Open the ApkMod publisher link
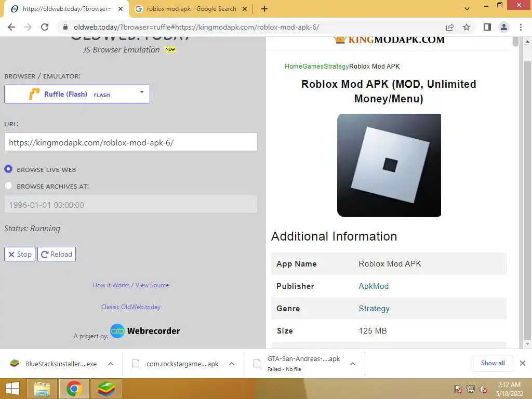 tap(374, 286)
